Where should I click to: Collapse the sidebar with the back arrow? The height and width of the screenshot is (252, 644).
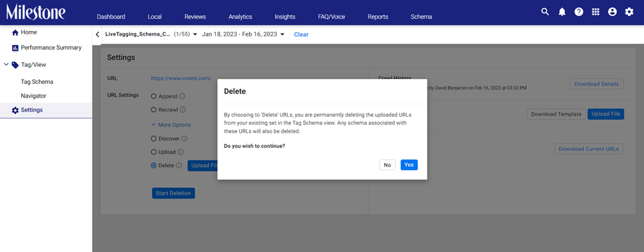click(x=97, y=34)
